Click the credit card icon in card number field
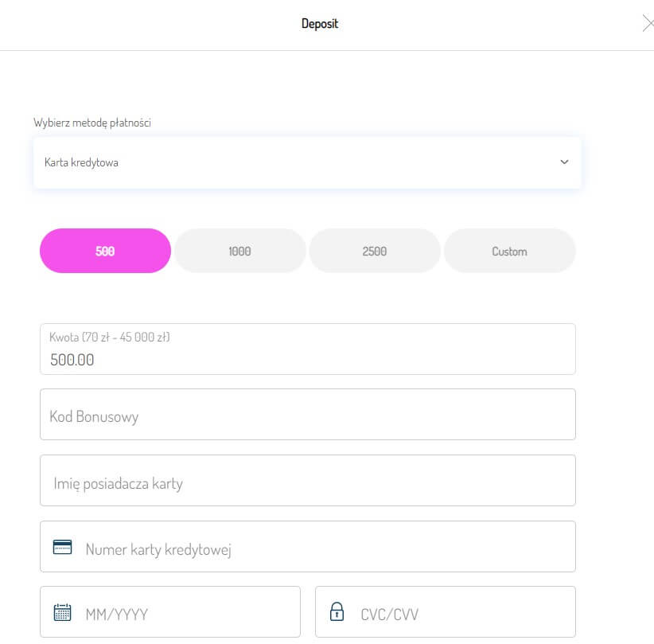Screen dimensions: 654x644 (62, 547)
